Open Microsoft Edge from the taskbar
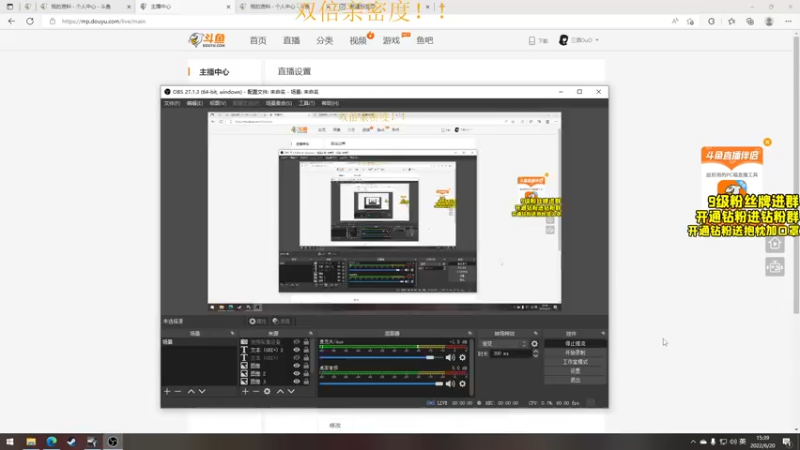 pyautogui.click(x=52, y=441)
